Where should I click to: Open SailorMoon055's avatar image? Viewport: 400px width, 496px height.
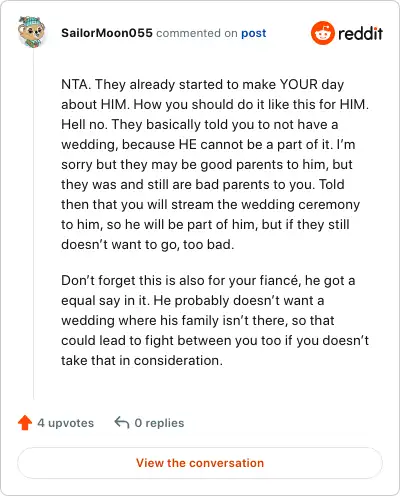tap(32, 32)
